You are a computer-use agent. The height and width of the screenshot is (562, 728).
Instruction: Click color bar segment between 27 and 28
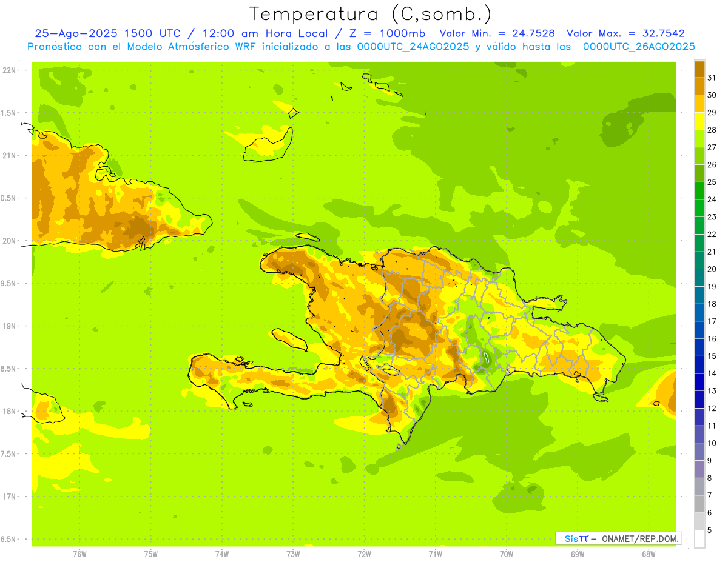[x=699, y=138]
